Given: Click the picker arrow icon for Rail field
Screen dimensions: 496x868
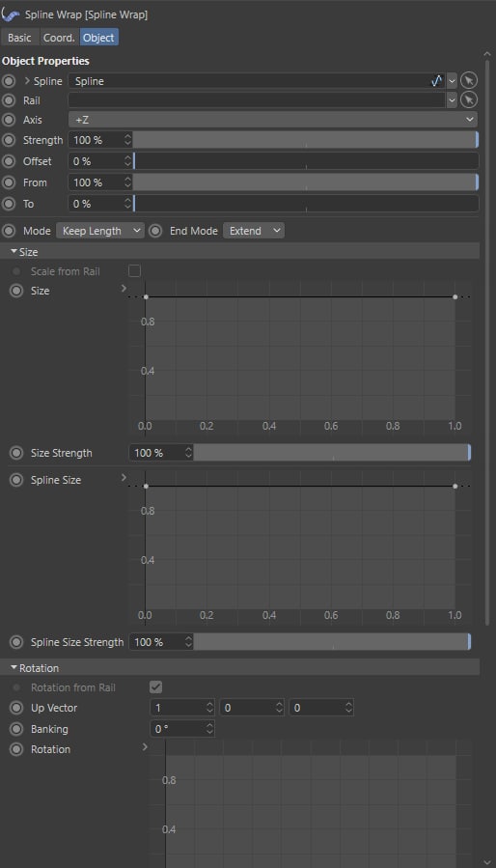Looking at the screenshot, I should (x=469, y=100).
